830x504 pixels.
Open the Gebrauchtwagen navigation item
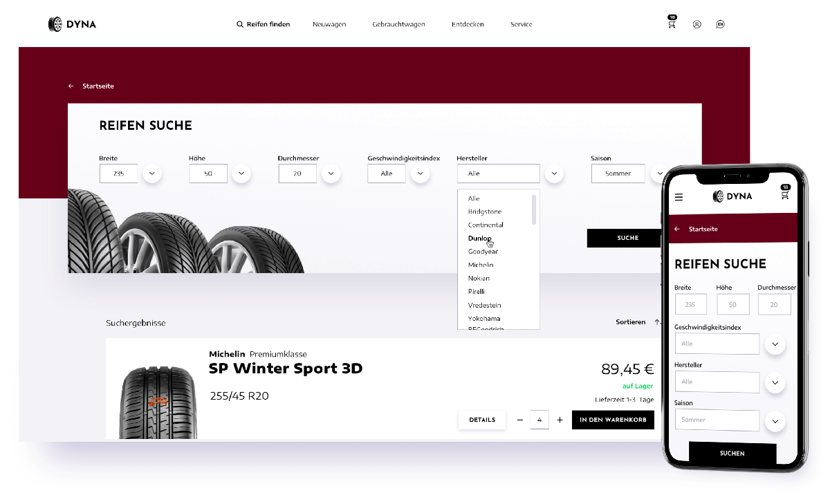coord(398,24)
